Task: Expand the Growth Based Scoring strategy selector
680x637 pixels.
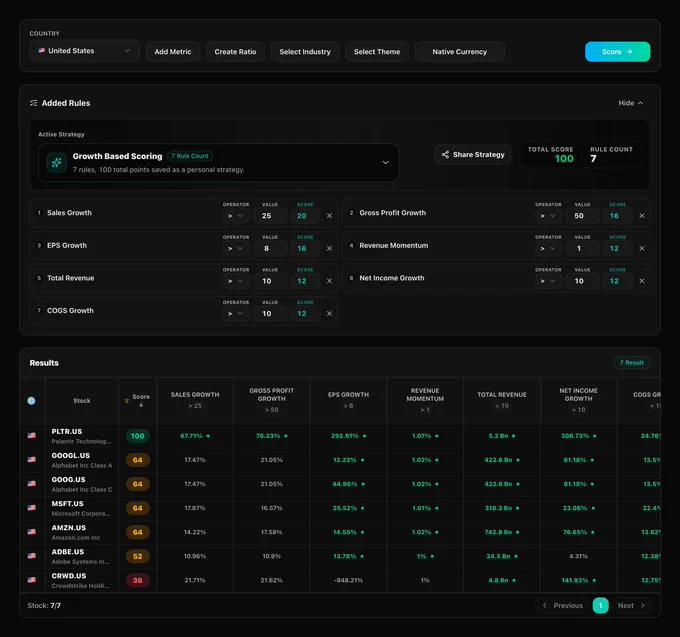Action: coord(218,163)
